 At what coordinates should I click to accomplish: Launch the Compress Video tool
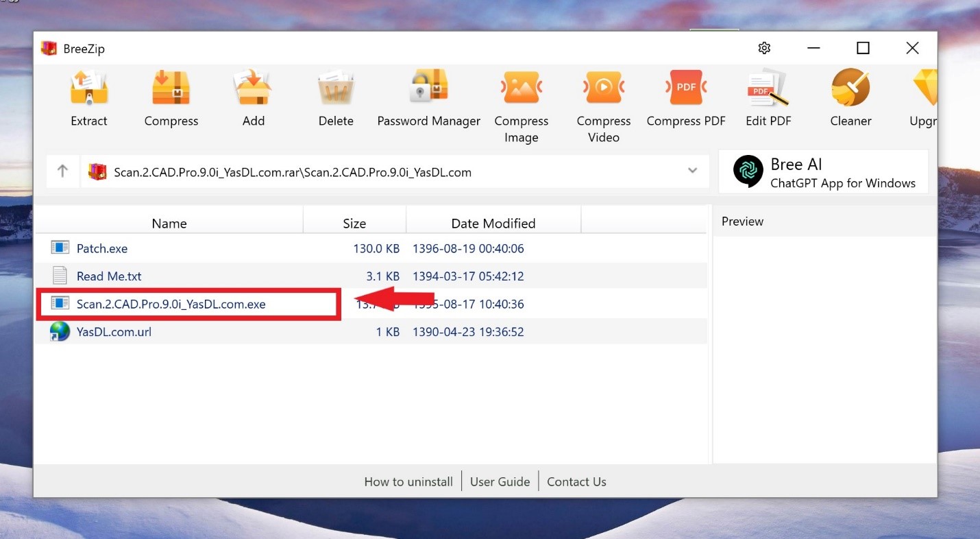pos(604,87)
